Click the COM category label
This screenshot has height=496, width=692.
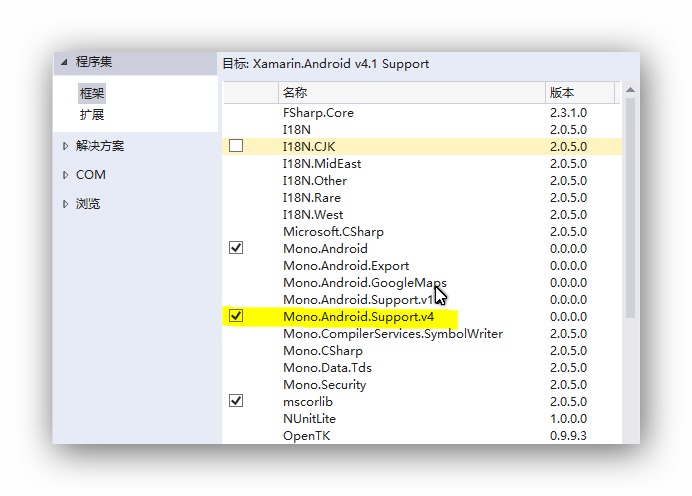coord(91,175)
